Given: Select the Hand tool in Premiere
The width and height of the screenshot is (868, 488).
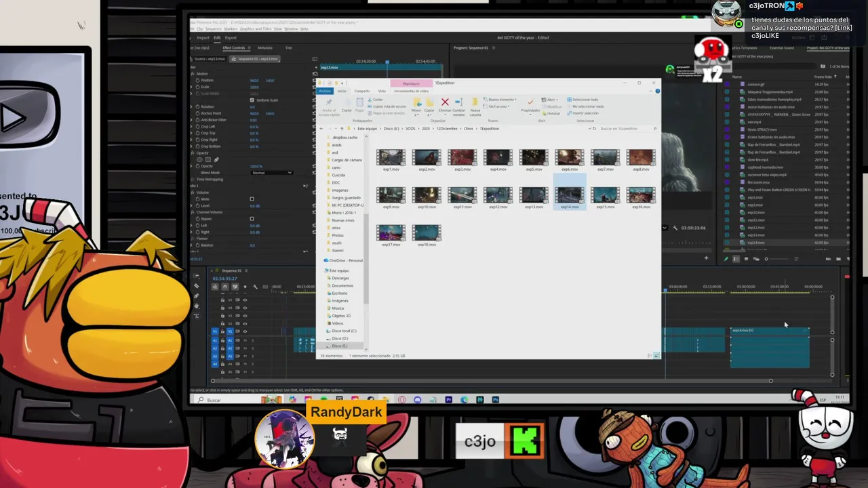Looking at the screenshot, I should (196, 306).
